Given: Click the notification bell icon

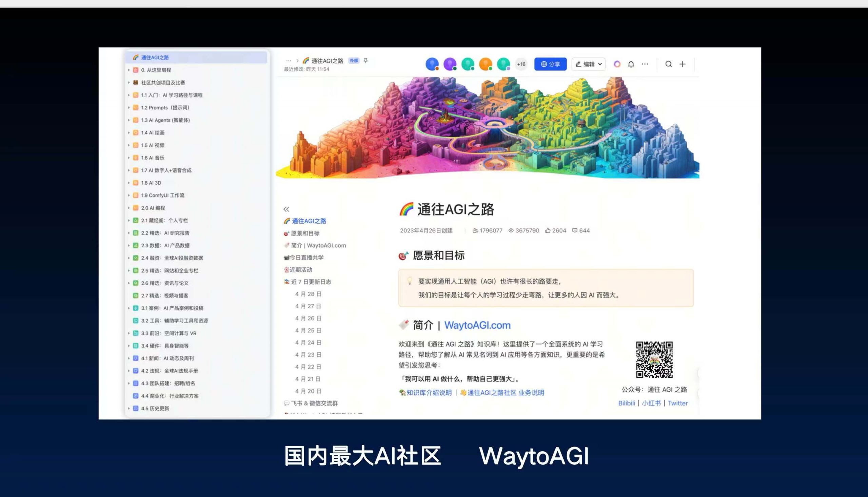Looking at the screenshot, I should (x=631, y=64).
